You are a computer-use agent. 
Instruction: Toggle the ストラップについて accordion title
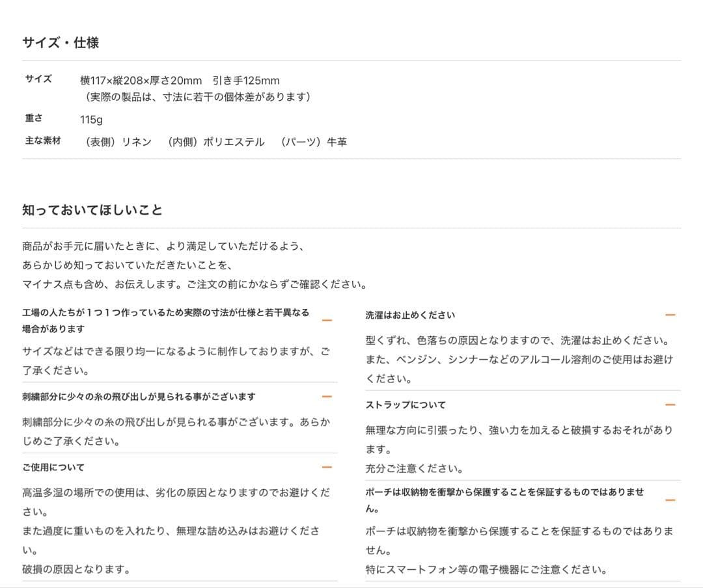(x=406, y=405)
